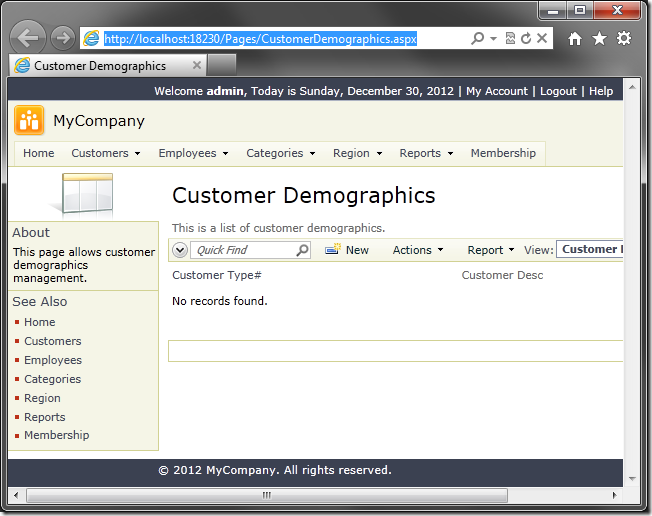Image resolution: width=652 pixels, height=516 pixels.
Task: Select Membership in the top navigation bar
Action: (503, 153)
